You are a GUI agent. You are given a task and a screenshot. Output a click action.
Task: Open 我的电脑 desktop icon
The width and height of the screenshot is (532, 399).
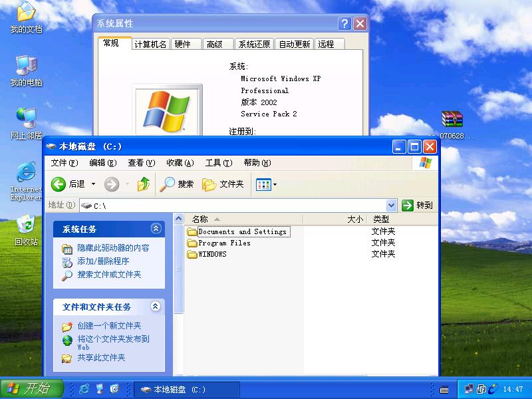coord(26,70)
